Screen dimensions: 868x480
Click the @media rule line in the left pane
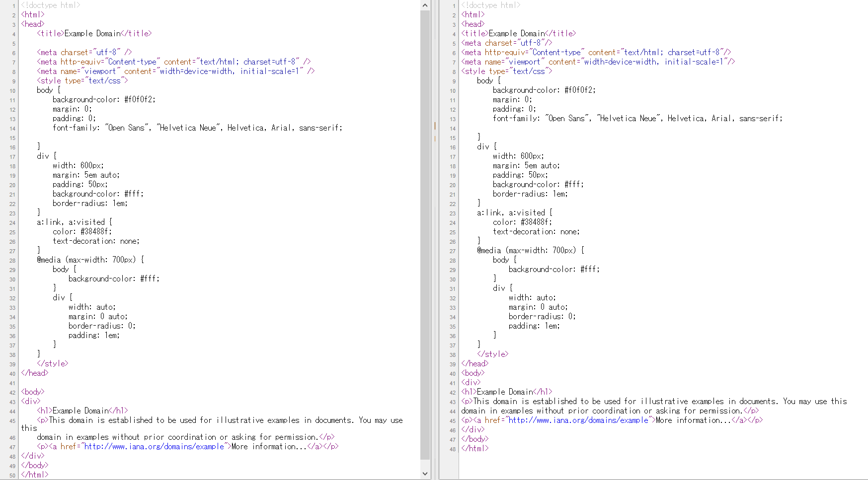[90, 260]
